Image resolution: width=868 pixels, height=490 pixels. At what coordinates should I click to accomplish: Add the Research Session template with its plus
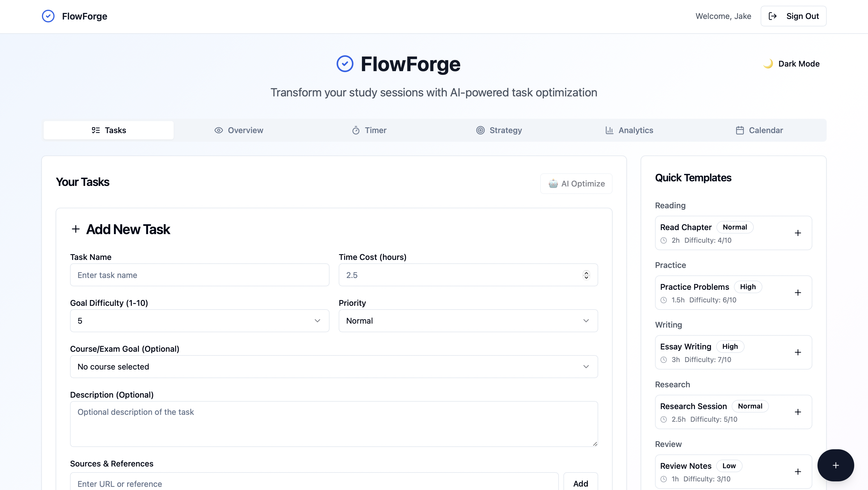click(x=798, y=412)
